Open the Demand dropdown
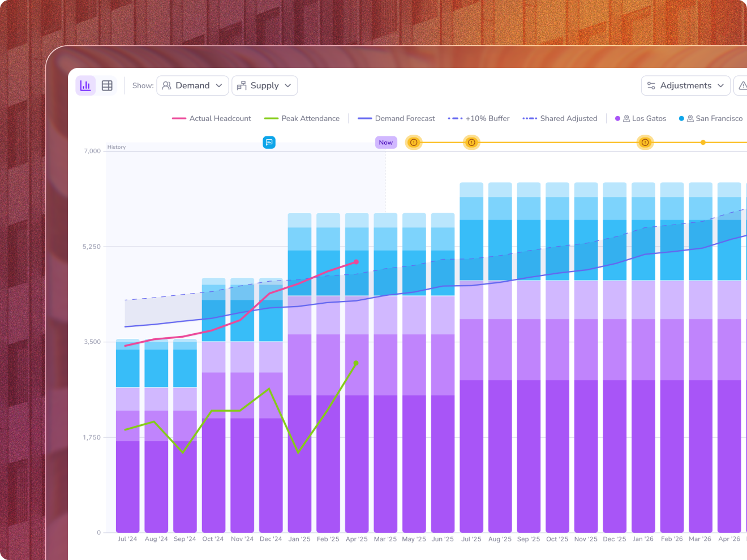The image size is (747, 560). coord(192,85)
